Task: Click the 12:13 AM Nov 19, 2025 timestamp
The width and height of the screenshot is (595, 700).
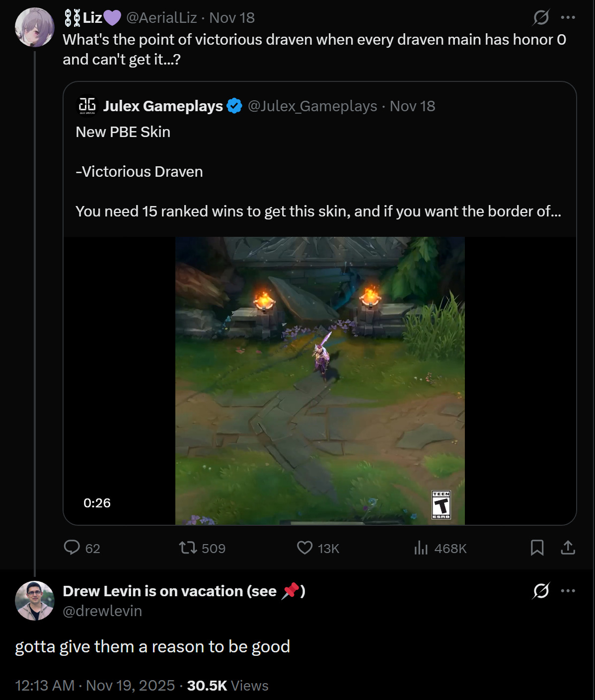Action: coord(95,686)
